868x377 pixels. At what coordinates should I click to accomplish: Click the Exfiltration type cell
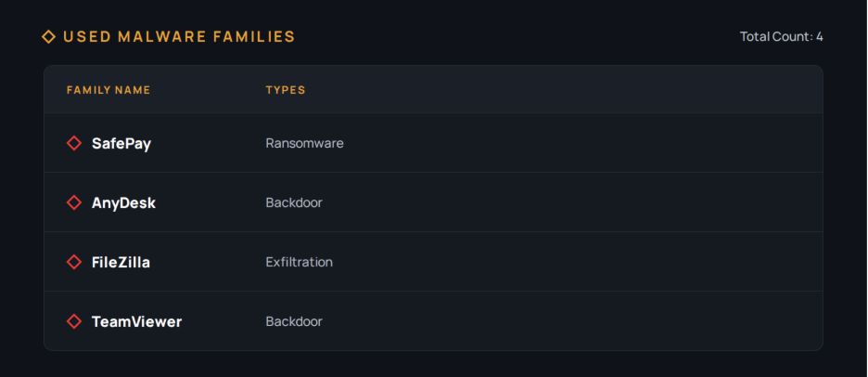click(299, 262)
